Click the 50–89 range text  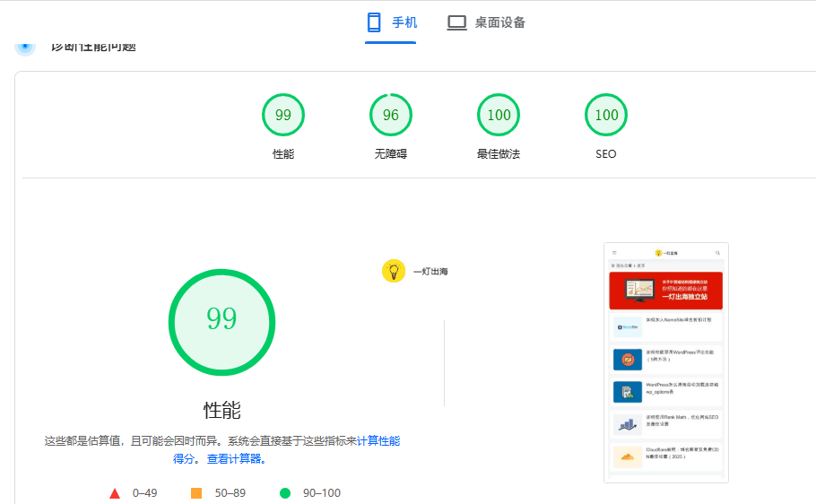tap(230, 493)
